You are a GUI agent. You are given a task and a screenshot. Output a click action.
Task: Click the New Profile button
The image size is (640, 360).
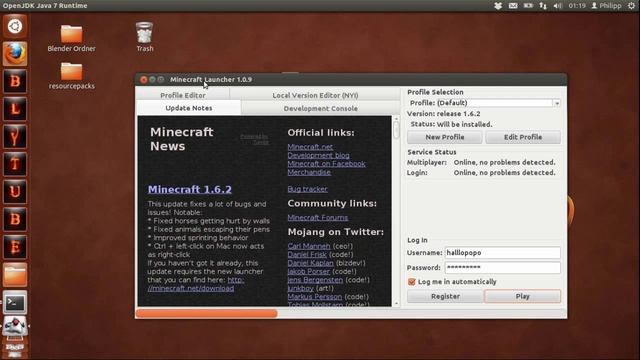(x=444, y=137)
